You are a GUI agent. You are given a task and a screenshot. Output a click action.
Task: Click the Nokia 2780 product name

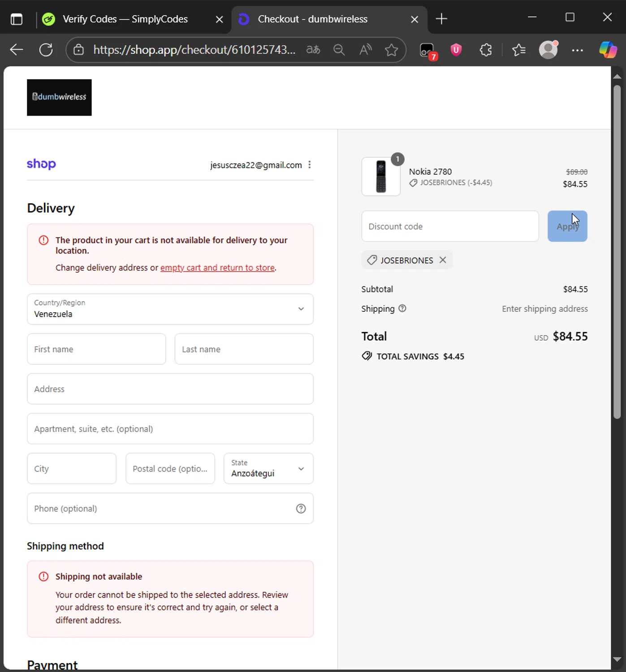pyautogui.click(x=430, y=172)
